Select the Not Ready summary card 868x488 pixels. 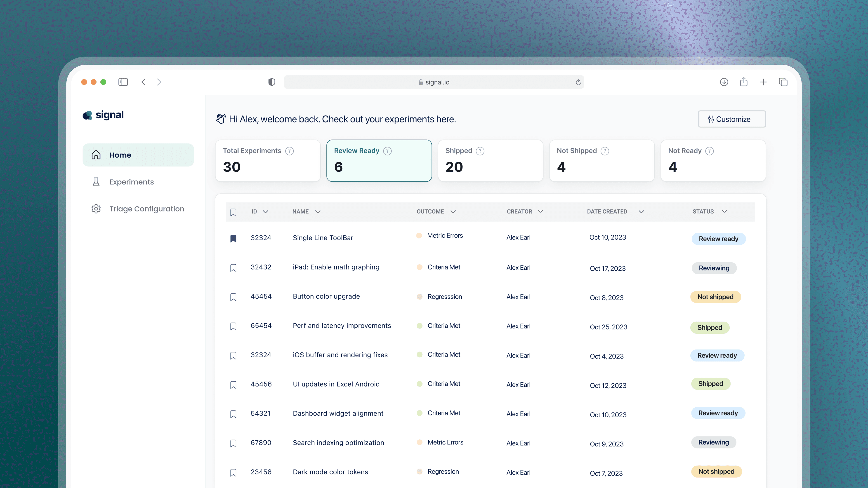coord(713,161)
